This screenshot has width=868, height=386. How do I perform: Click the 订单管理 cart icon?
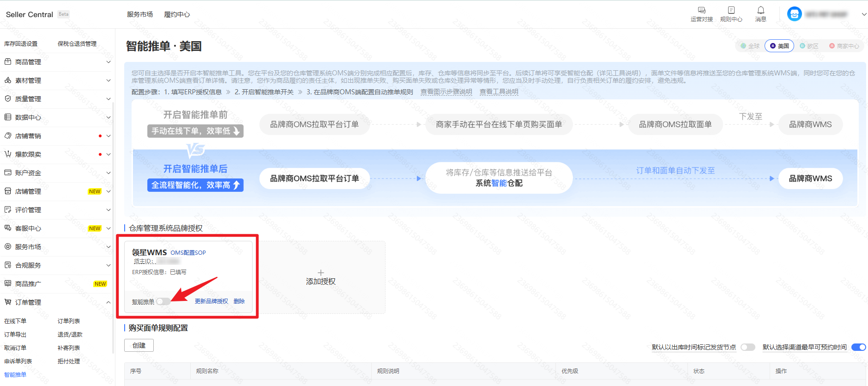pyautogui.click(x=8, y=302)
